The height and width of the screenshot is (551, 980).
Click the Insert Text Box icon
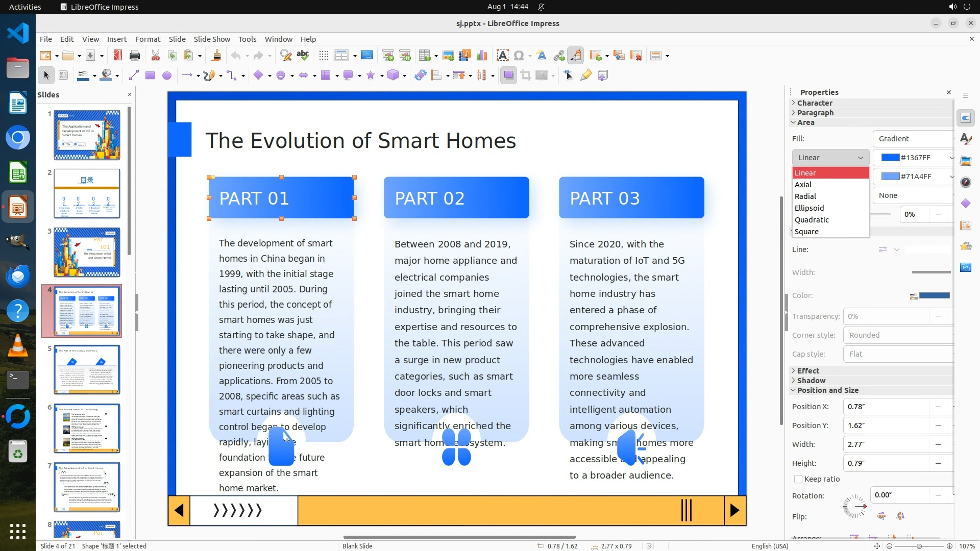pos(502,56)
